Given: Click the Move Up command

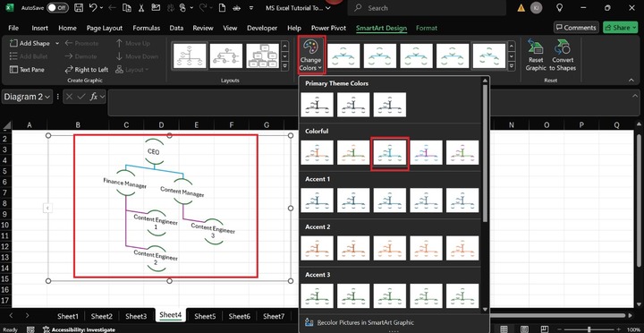Looking at the screenshot, I should pyautogui.click(x=132, y=43).
